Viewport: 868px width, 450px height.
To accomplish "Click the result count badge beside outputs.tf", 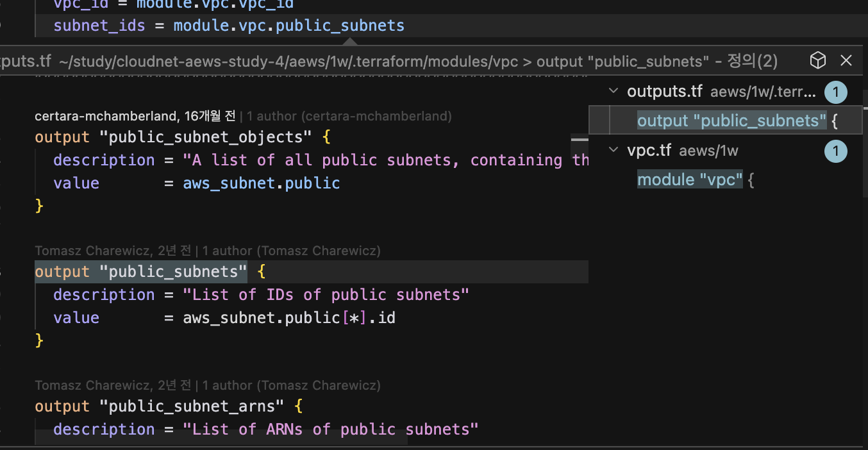I will click(x=836, y=92).
